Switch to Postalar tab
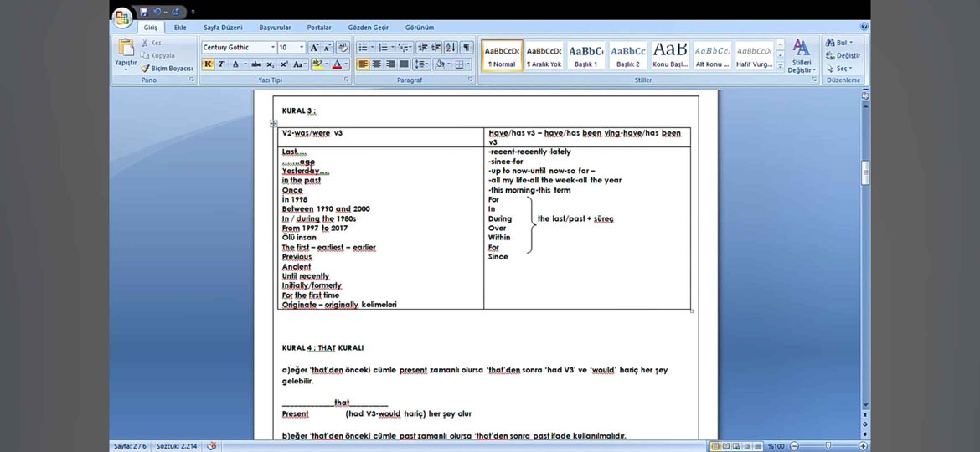 click(319, 28)
